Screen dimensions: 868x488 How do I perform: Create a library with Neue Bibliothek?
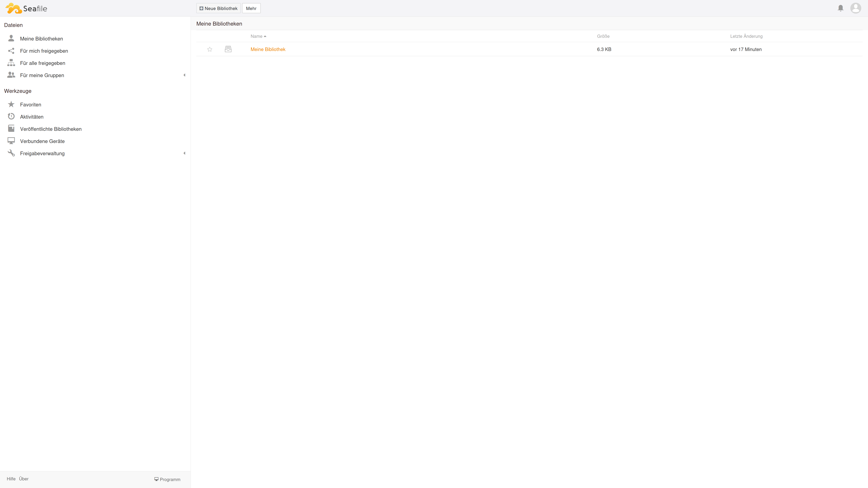click(x=218, y=8)
